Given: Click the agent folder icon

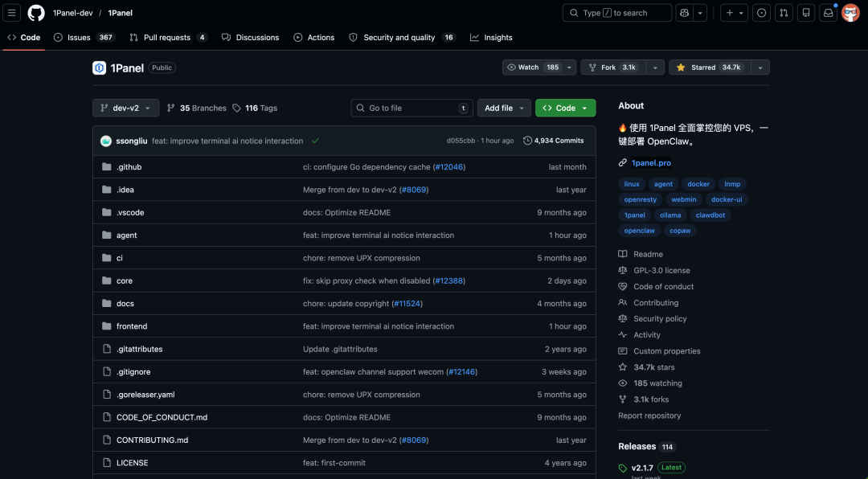Looking at the screenshot, I should [x=107, y=235].
